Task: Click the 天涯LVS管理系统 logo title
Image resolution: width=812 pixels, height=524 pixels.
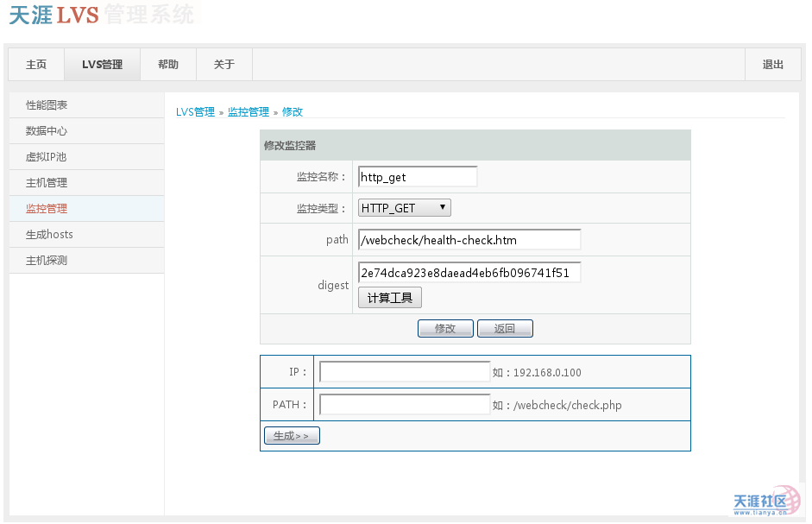Action: click(x=102, y=16)
